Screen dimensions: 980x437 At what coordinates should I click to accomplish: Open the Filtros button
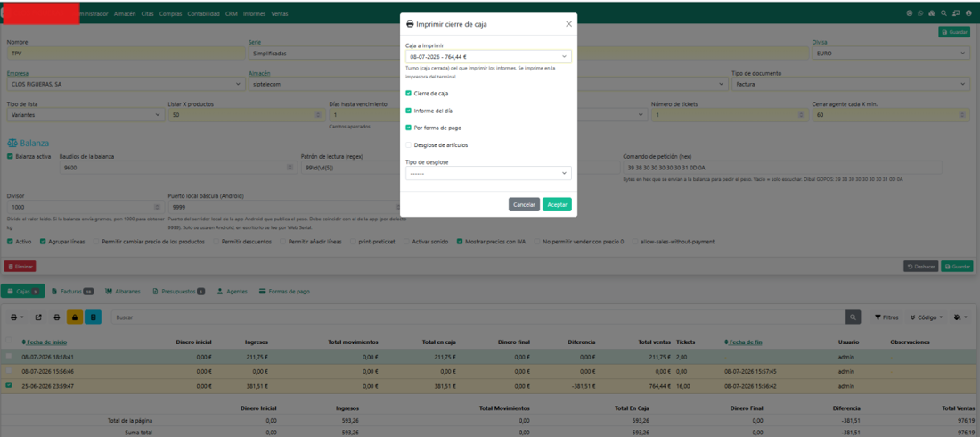click(x=886, y=317)
